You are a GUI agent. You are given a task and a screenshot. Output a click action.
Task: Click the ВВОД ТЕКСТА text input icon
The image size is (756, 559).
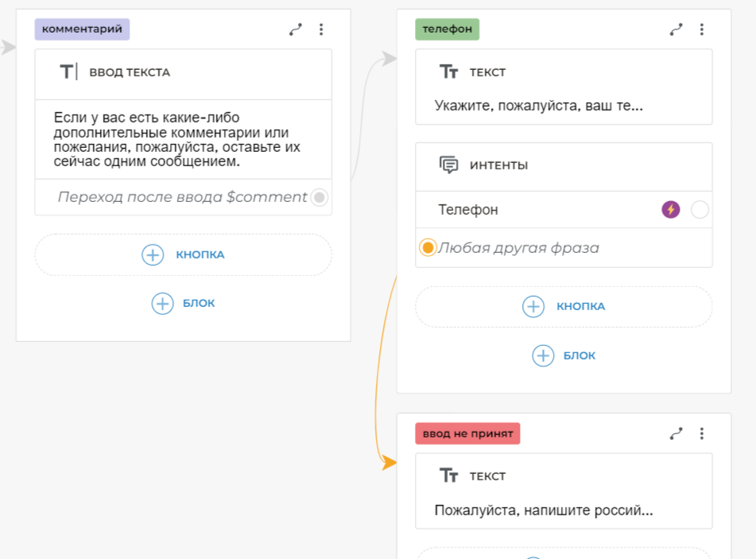coord(68,72)
